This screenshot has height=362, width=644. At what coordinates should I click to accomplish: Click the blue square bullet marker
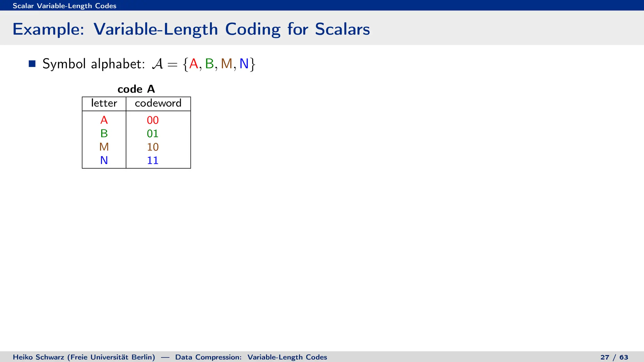(x=32, y=64)
